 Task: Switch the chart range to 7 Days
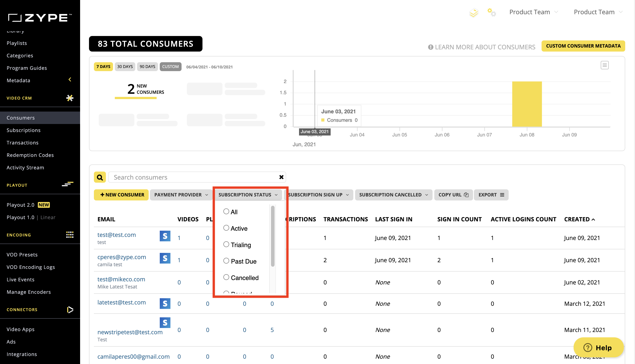pos(103,66)
